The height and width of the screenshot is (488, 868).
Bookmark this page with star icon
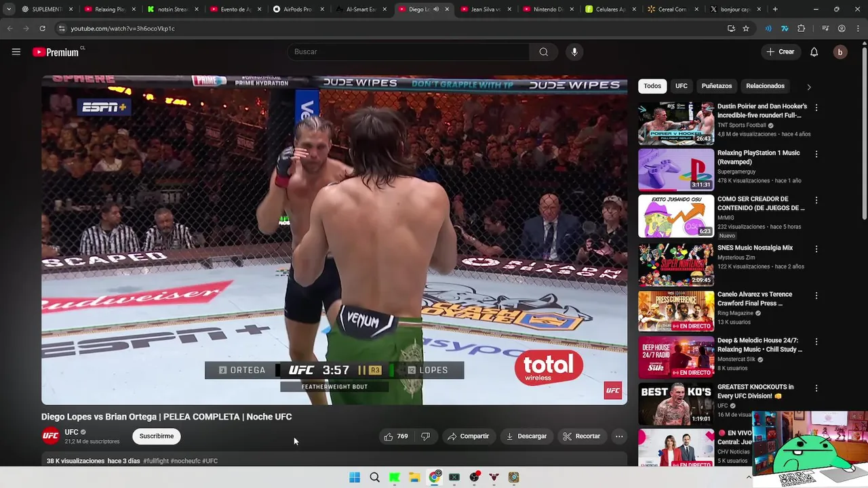(x=746, y=28)
